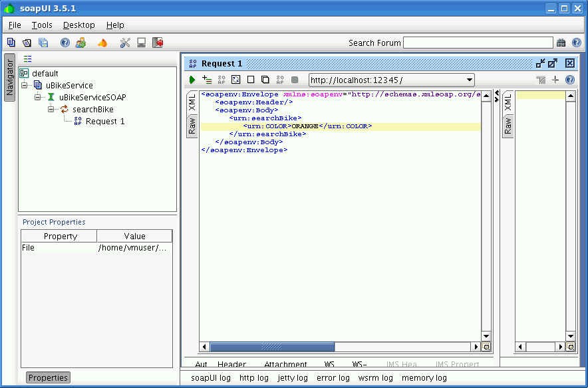Submit request with green play button

pyautogui.click(x=192, y=80)
